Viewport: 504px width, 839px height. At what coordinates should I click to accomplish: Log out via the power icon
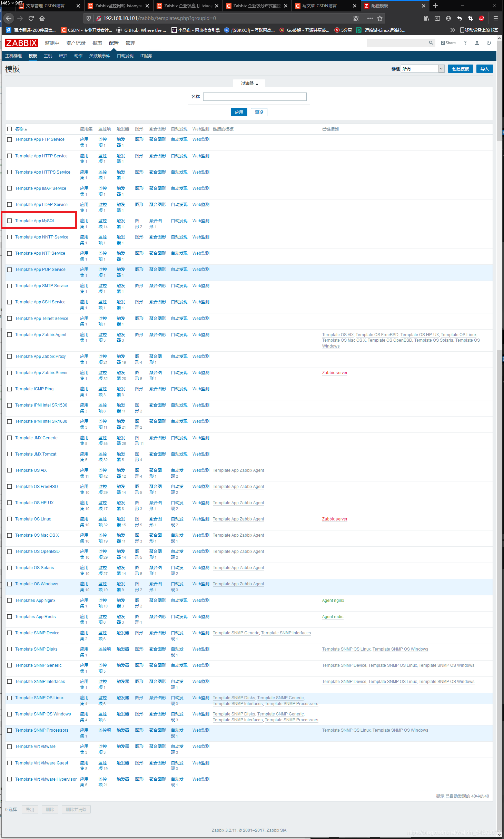[489, 43]
